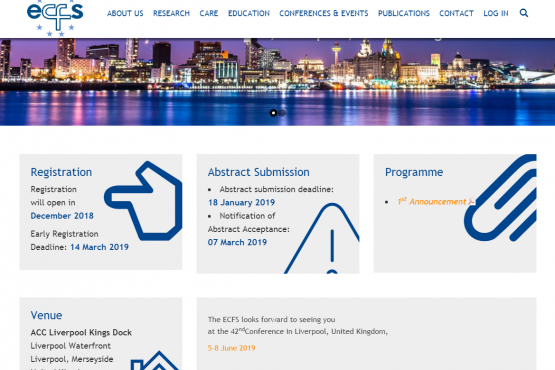
Task: Expand the Education menu
Action: coord(249,13)
